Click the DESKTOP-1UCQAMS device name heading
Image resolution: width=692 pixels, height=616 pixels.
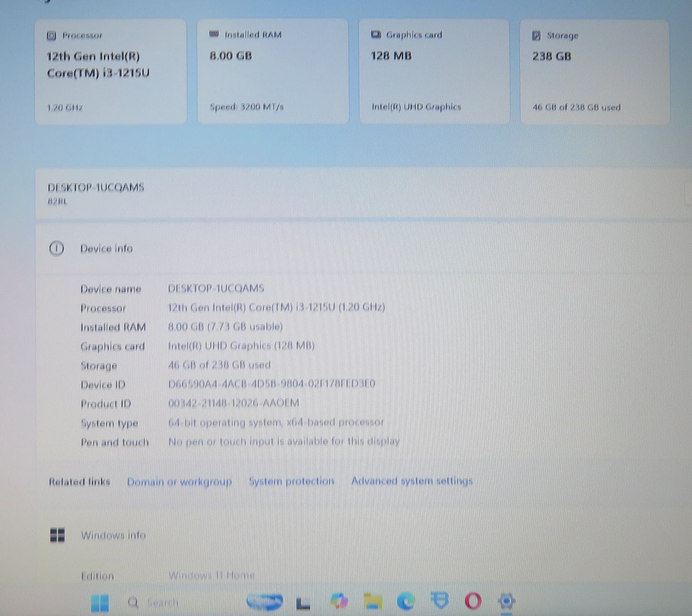pyautogui.click(x=96, y=187)
